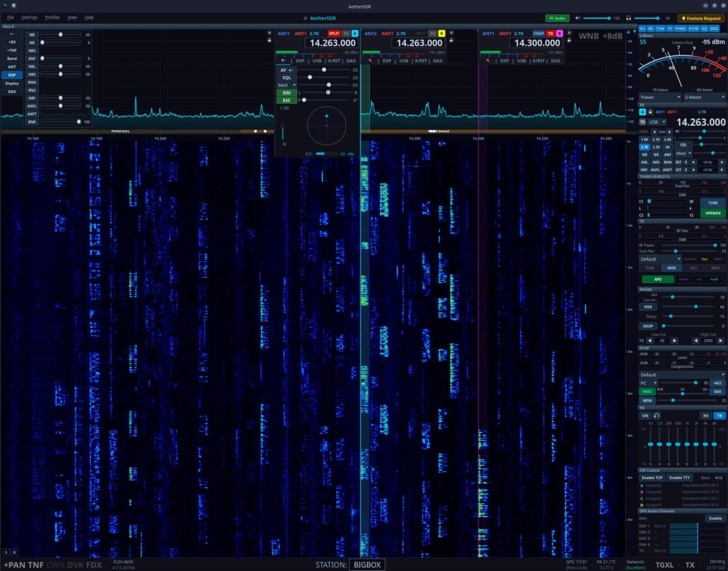Screen dimensions: 728x571
Task: Click the headphones icon in top bar
Action: click(628, 18)
